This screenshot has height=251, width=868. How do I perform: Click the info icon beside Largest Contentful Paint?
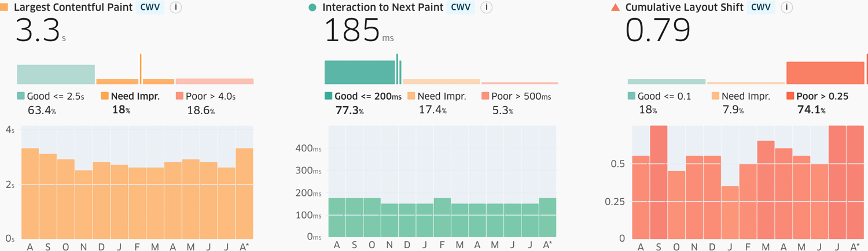tap(175, 8)
